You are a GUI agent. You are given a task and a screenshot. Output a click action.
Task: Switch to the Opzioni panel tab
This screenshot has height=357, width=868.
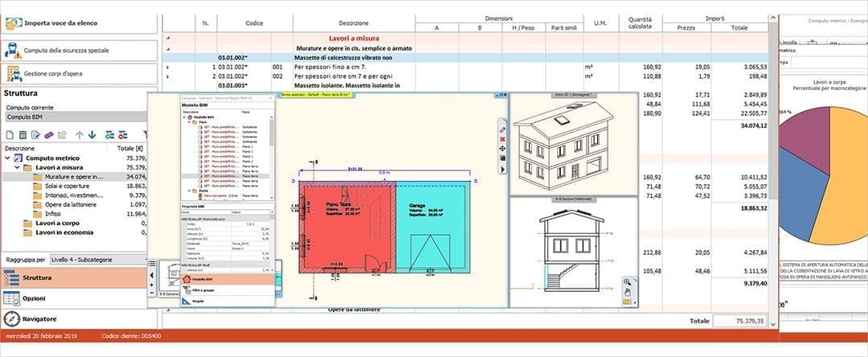[79, 298]
